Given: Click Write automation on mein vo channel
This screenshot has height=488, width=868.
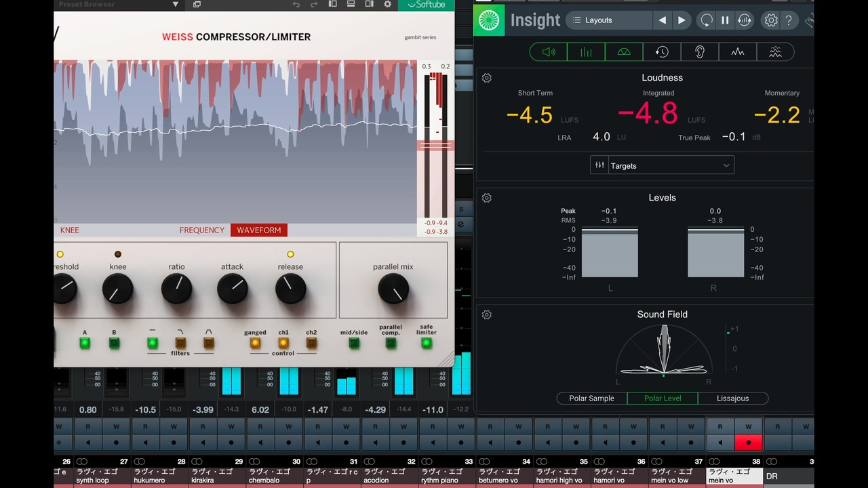Looking at the screenshot, I should (x=749, y=427).
